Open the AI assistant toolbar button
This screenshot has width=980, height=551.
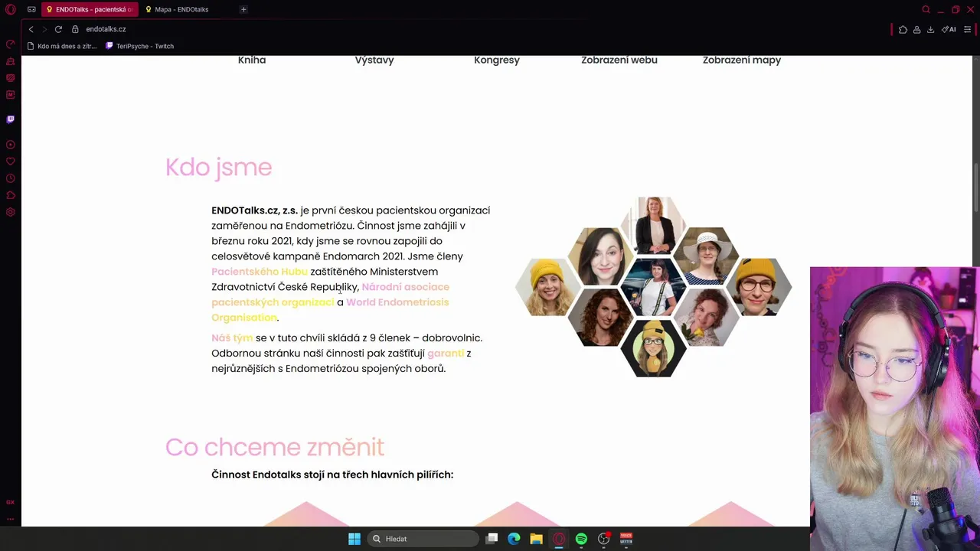click(x=949, y=29)
